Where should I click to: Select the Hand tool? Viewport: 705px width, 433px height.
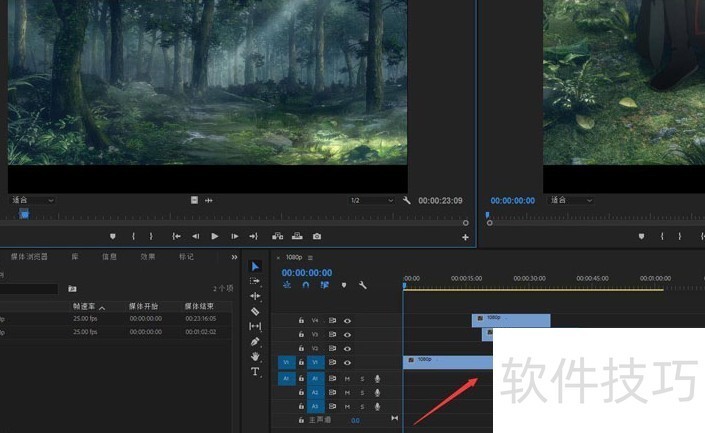[255, 356]
